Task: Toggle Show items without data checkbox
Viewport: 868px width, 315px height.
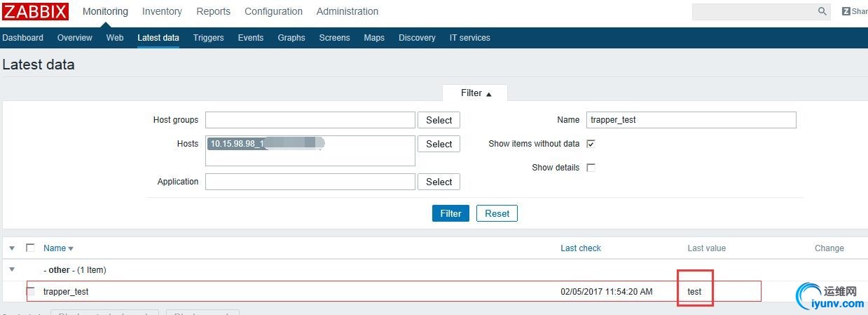Action: click(591, 144)
